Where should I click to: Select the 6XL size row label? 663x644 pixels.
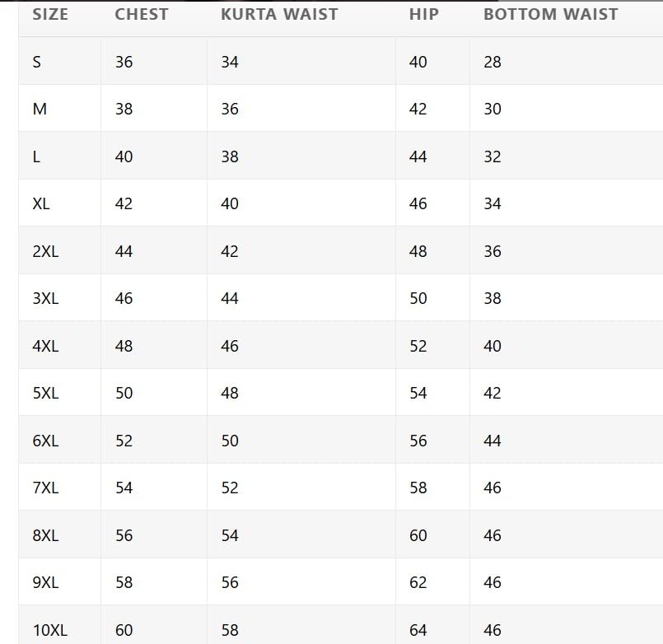tap(45, 441)
